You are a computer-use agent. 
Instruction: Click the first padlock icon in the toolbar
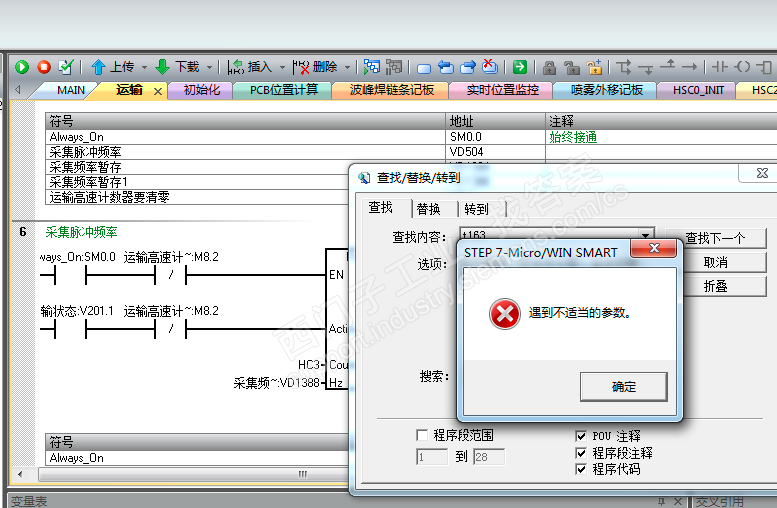pyautogui.click(x=549, y=67)
